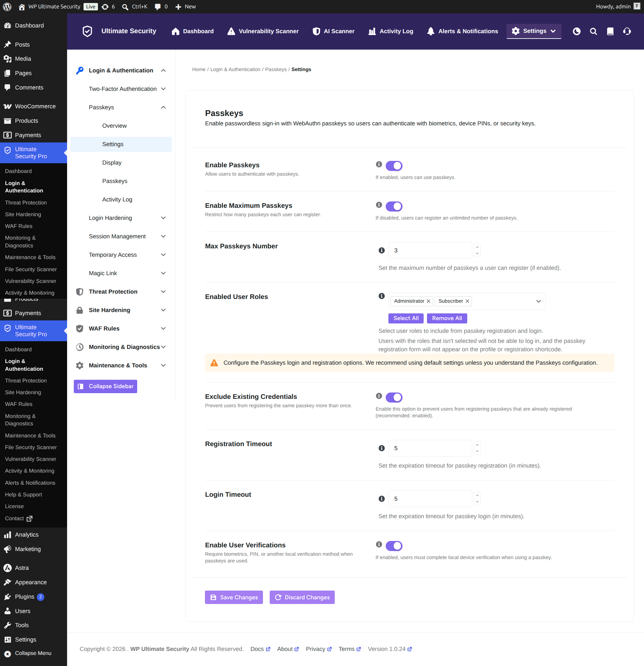The width and height of the screenshot is (644, 666).
Task: Open Plugins in WordPress admin menu
Action: pos(33,596)
